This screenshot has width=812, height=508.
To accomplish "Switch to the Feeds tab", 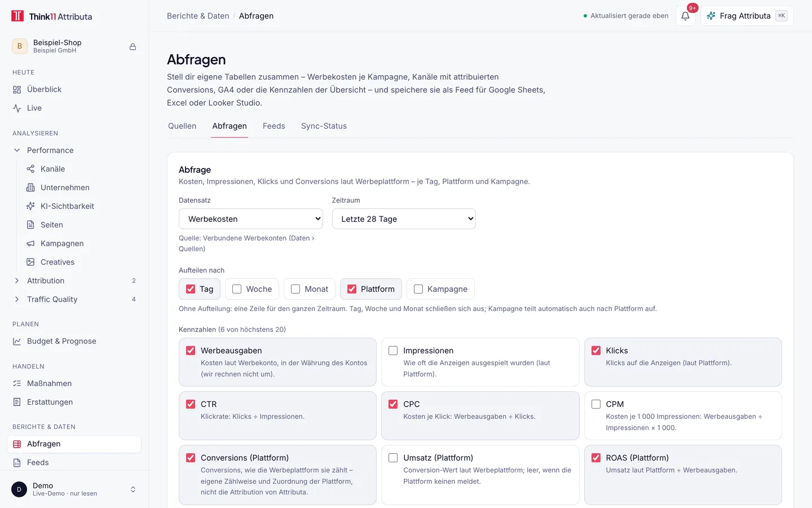I will click(x=274, y=126).
